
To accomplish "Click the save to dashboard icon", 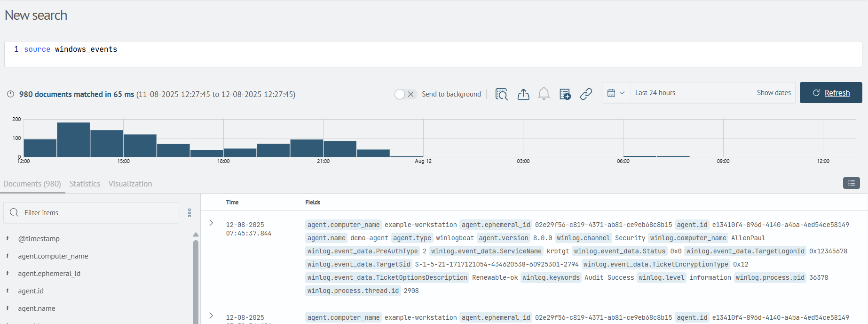I will coord(565,94).
